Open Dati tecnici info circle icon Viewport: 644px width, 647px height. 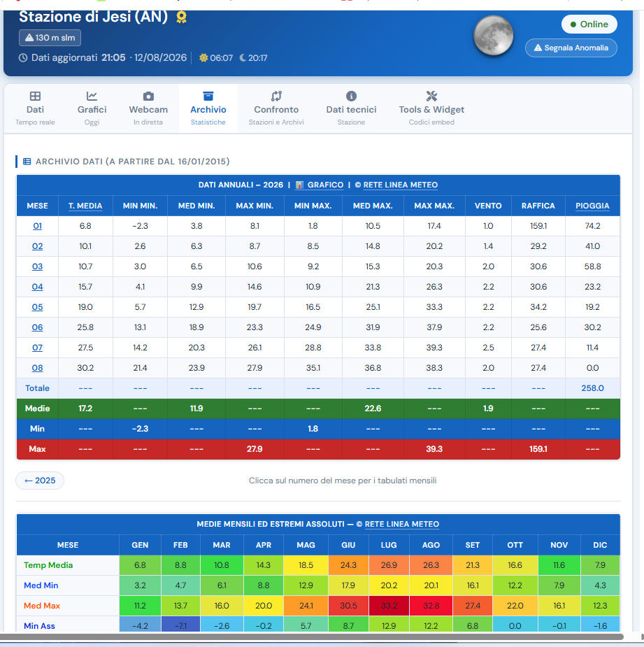click(351, 96)
